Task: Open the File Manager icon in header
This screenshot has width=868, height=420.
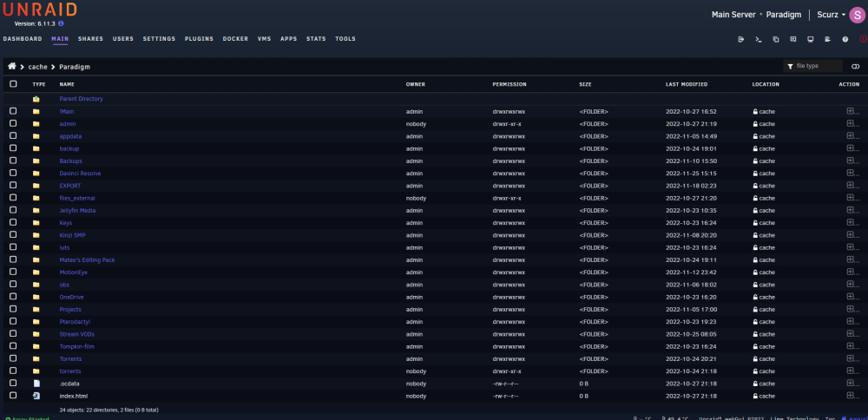Action: pos(775,39)
